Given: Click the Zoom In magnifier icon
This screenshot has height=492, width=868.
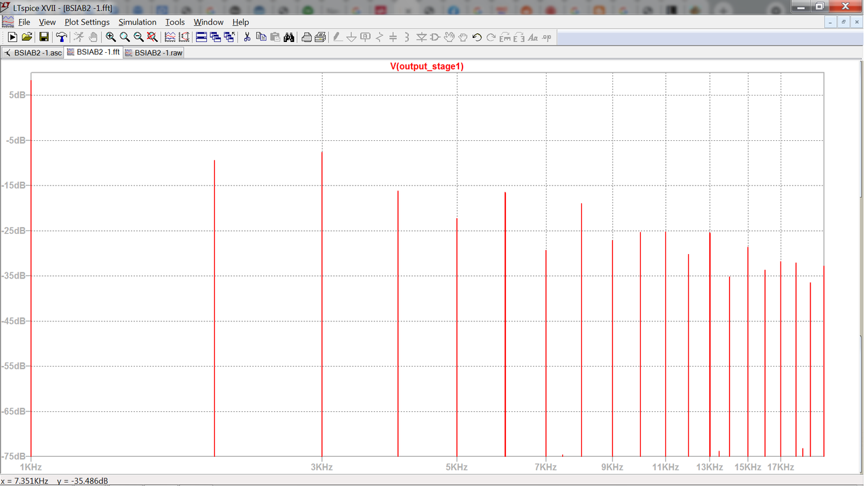Looking at the screenshot, I should pyautogui.click(x=111, y=37).
